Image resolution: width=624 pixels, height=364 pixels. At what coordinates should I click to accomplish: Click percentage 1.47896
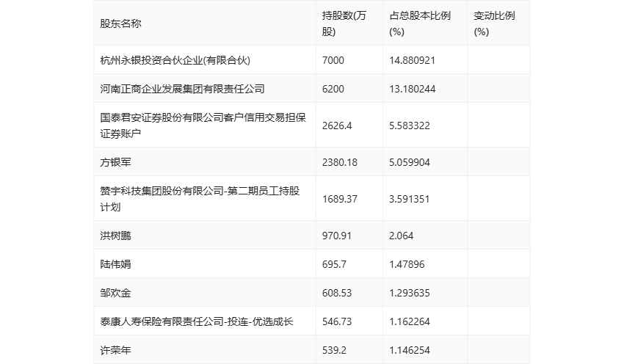click(x=407, y=264)
